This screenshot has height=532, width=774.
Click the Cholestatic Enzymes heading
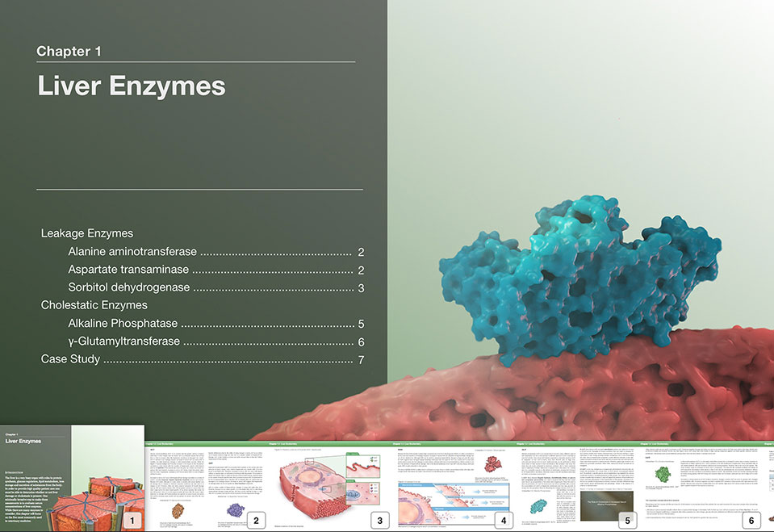(94, 305)
